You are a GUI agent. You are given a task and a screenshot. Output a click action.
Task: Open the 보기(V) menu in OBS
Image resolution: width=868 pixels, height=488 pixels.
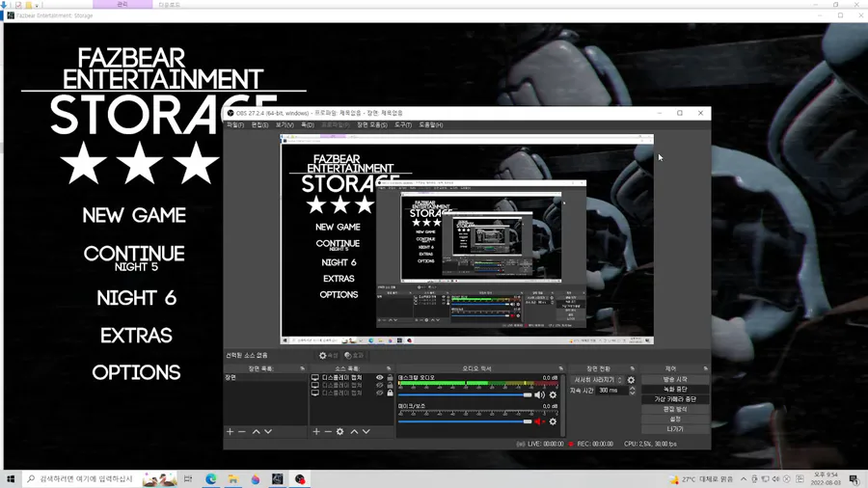[x=285, y=125]
